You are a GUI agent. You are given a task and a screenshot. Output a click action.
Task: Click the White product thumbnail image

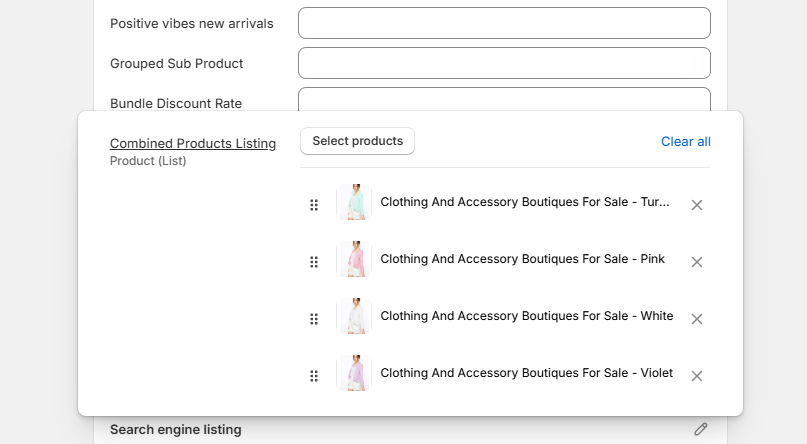point(354,317)
